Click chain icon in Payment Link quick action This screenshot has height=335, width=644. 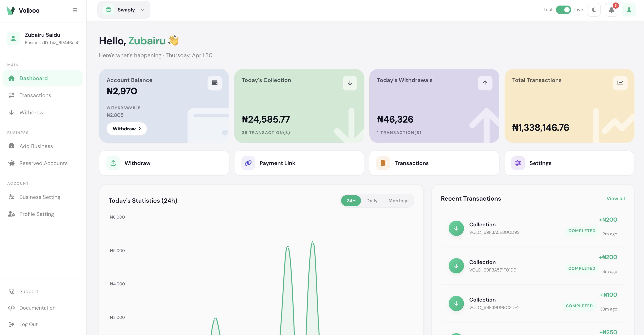248,163
